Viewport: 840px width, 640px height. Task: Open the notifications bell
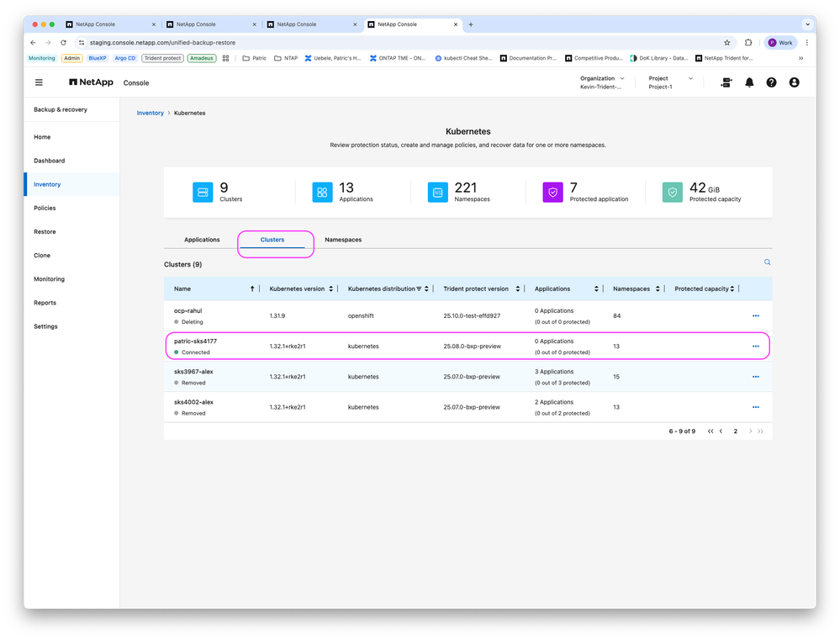coord(749,82)
